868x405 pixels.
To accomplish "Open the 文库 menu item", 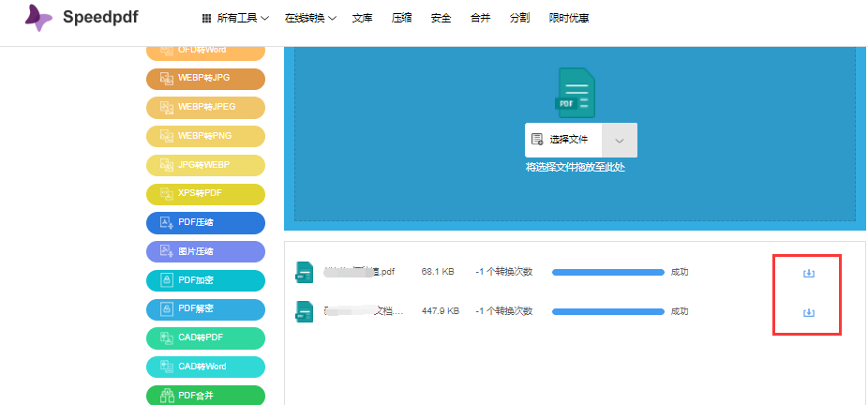I will pyautogui.click(x=362, y=18).
